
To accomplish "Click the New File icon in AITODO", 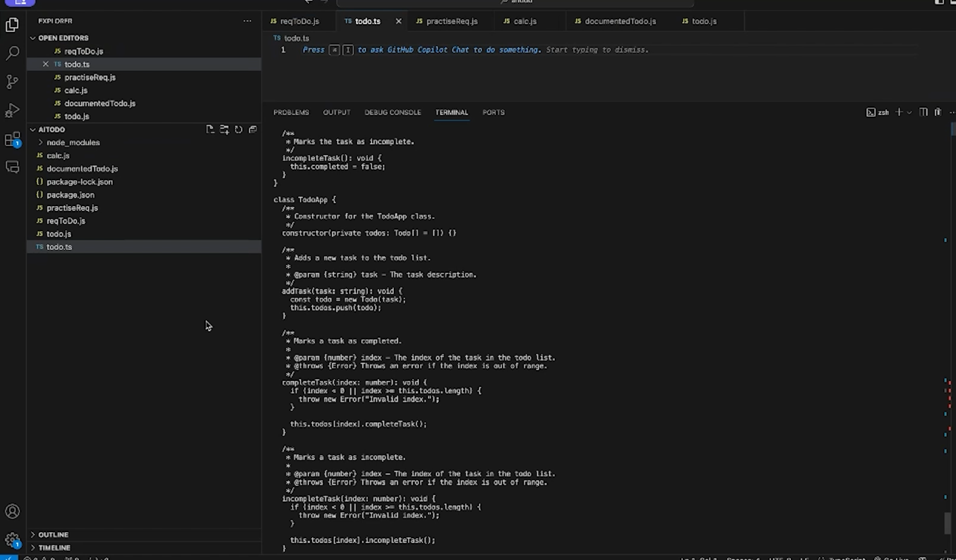I will [x=210, y=130].
